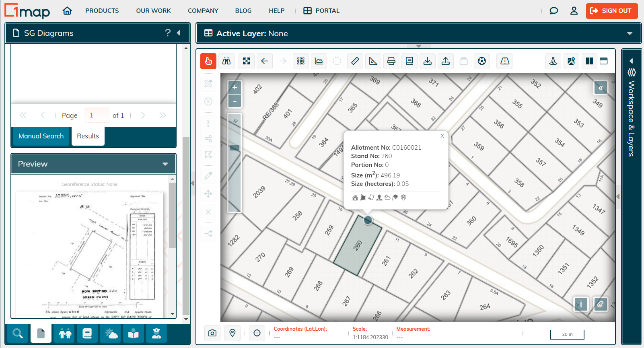Open the OUR WORK menu
This screenshot has height=348, width=644.
pos(154,11)
